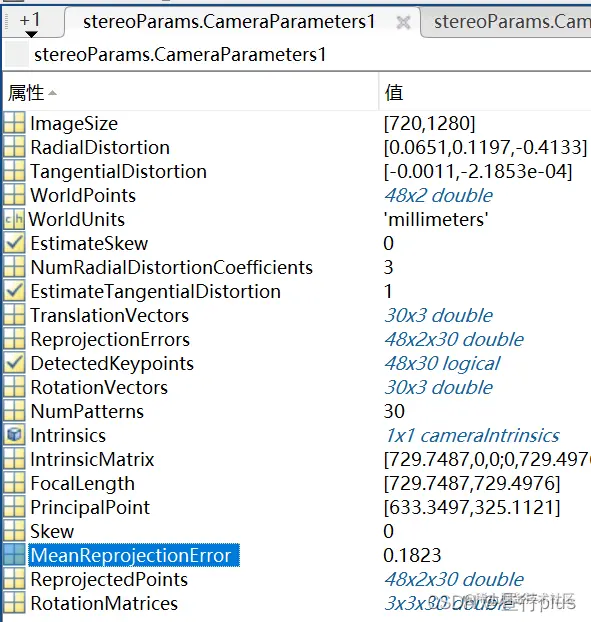Click the WorldPoints matrix icon
591x622 pixels.
coord(14,195)
